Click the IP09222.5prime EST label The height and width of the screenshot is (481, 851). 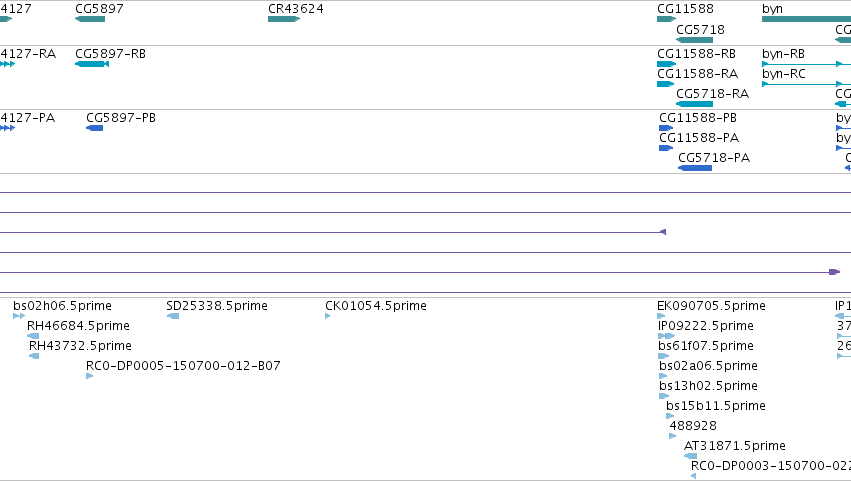(x=706, y=326)
